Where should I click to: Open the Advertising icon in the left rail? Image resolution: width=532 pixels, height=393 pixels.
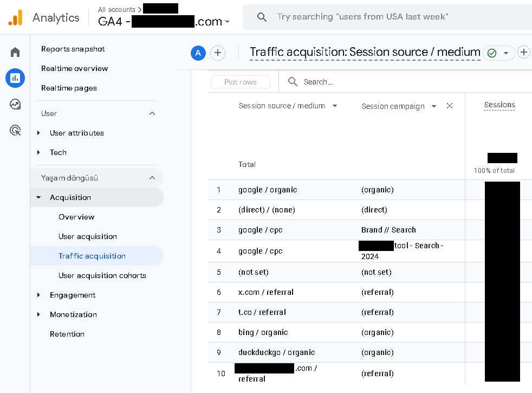tap(15, 130)
